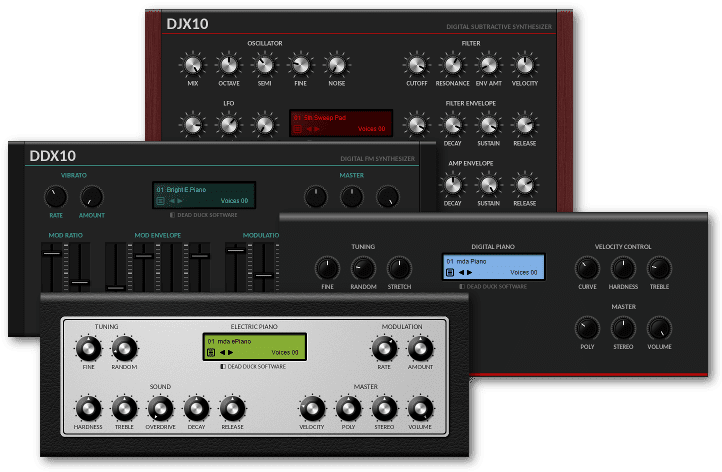Click the DJX10 oscillator FINE knob
Image resolution: width=722 pixels, height=472 pixels.
(301, 65)
